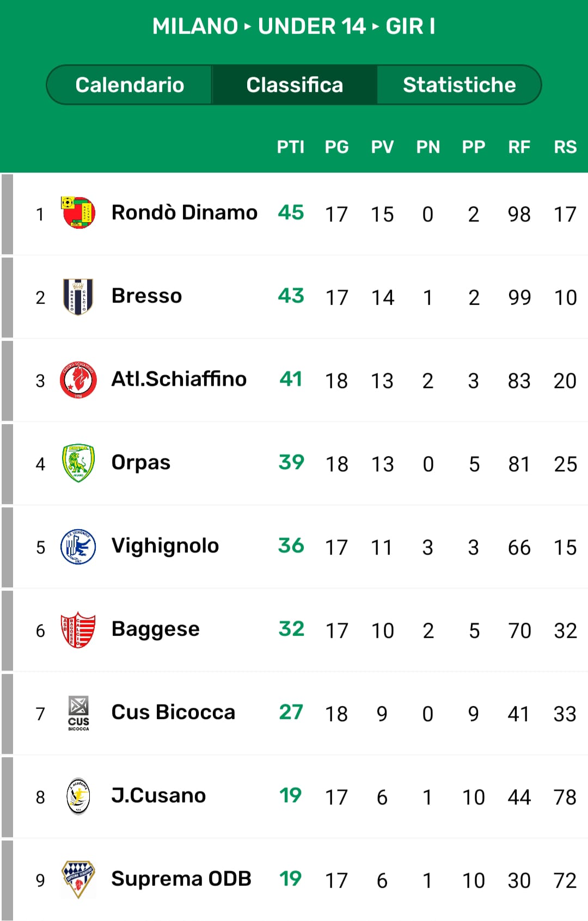The width and height of the screenshot is (588, 921).
Task: Tap the J.Cusano academy crest
Action: tap(78, 796)
